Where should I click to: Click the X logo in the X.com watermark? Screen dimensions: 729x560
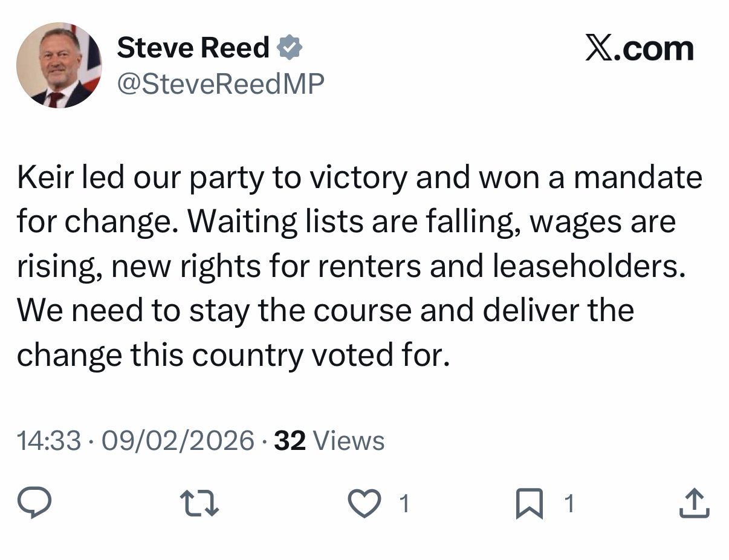coord(599,48)
